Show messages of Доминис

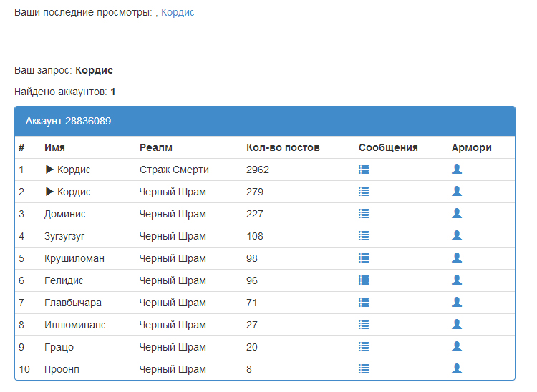tap(364, 214)
